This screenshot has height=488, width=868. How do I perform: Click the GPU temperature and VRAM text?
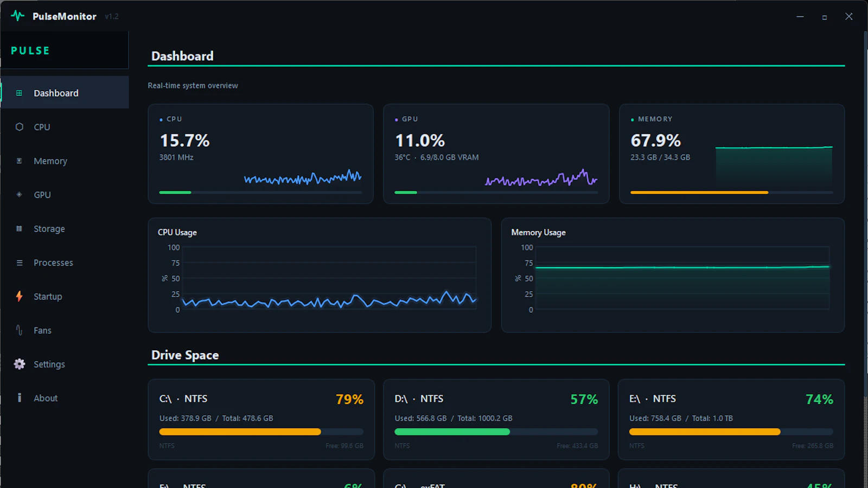pos(437,157)
